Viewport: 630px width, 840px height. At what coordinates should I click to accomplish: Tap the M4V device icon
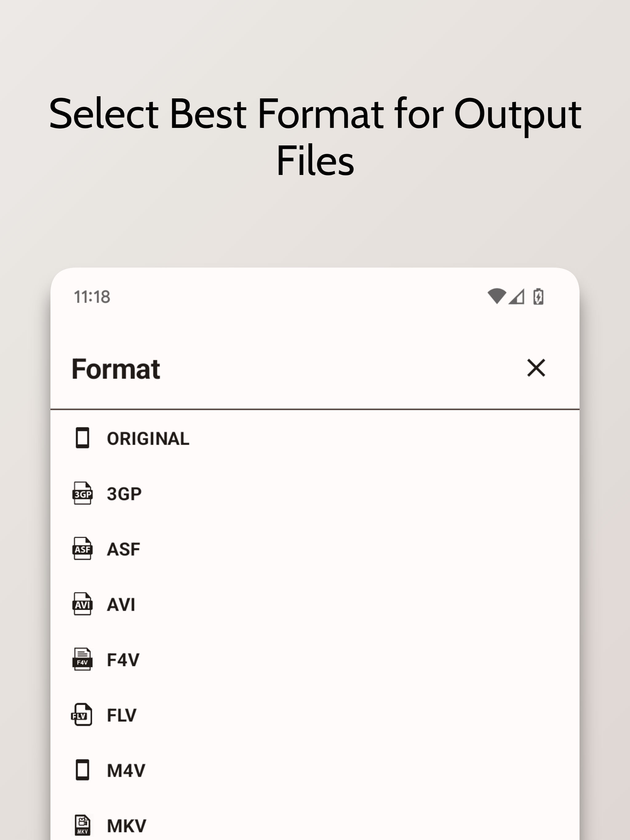coord(82,770)
